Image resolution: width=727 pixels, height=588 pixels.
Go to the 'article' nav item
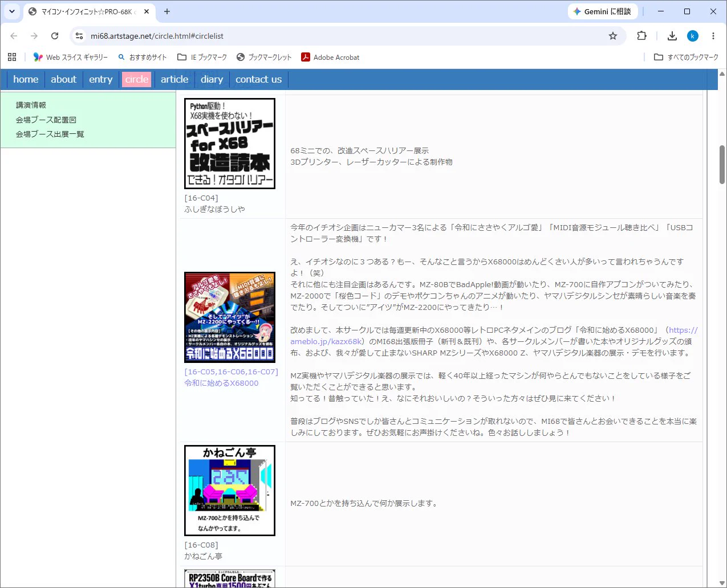[x=174, y=79]
